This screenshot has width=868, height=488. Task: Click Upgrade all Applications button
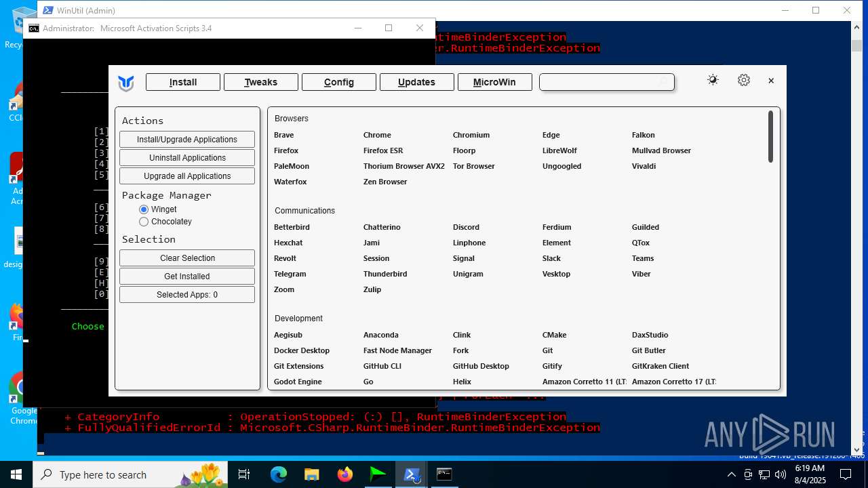[x=187, y=176]
